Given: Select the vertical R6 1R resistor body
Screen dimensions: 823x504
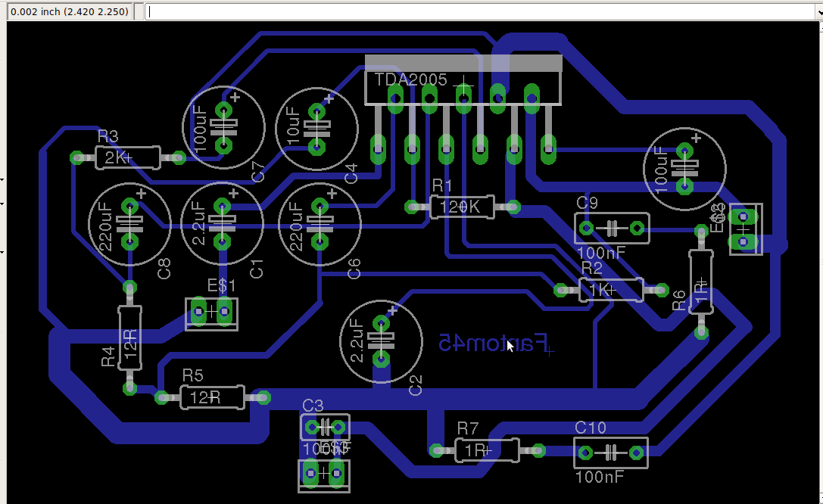Looking at the screenshot, I should click(x=700, y=282).
